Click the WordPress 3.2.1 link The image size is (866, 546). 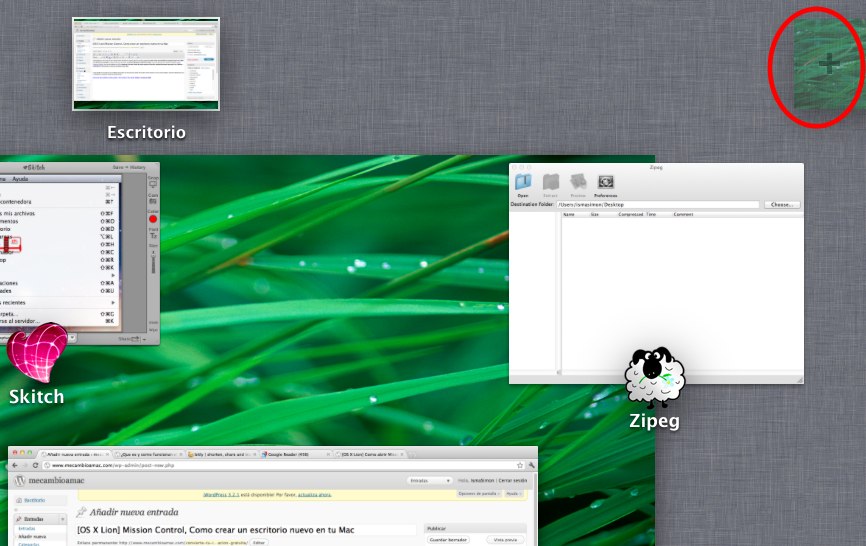(221, 495)
